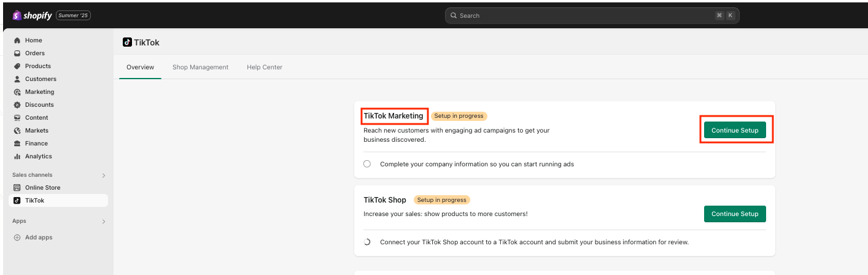This screenshot has width=868, height=275.
Task: Navigate to the Customers label
Action: pos(41,79)
